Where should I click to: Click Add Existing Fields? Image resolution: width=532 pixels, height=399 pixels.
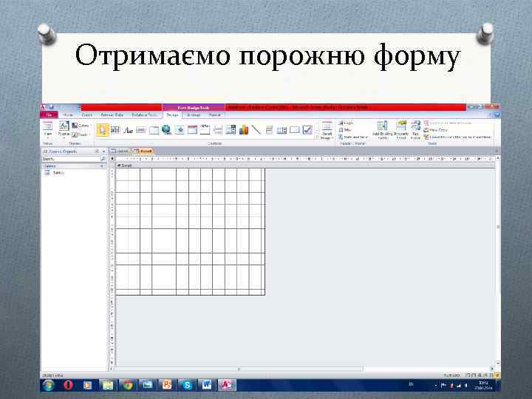point(383,130)
